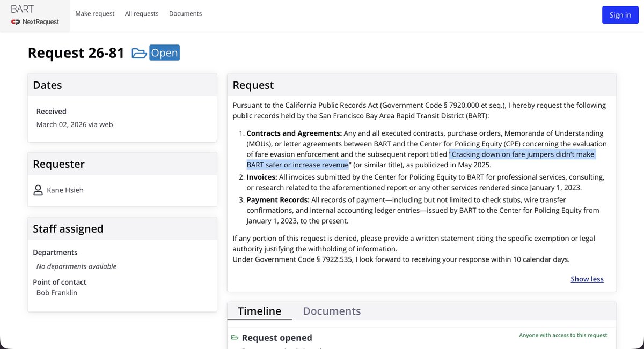The height and width of the screenshot is (349, 644).
Task: Click the person icon next to Kane Hsieh
Action: point(38,190)
